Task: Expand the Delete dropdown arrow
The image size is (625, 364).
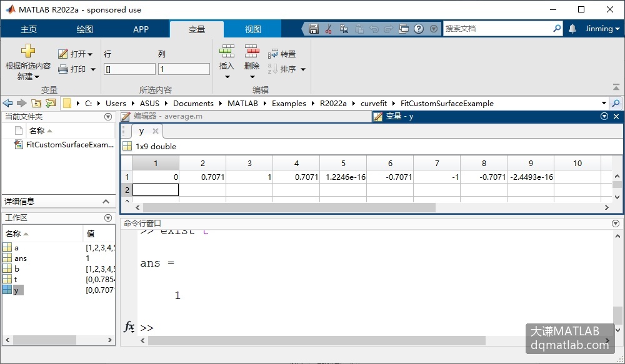Action: [252, 77]
